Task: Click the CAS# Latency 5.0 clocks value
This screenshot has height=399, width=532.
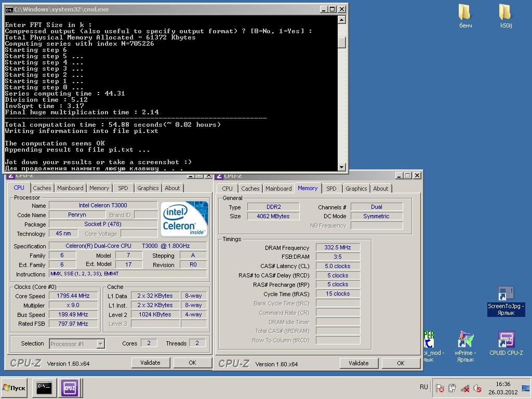Action: coord(338,266)
